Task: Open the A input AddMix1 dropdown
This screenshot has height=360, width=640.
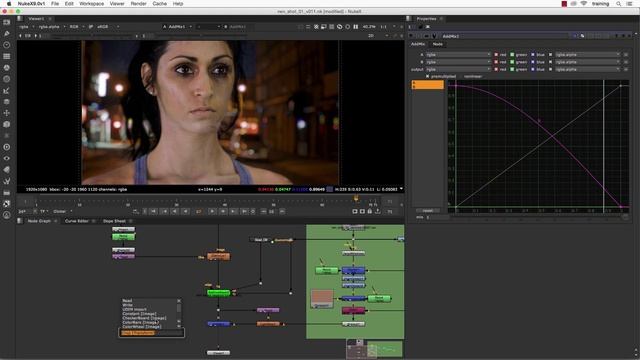Action: (x=177, y=27)
